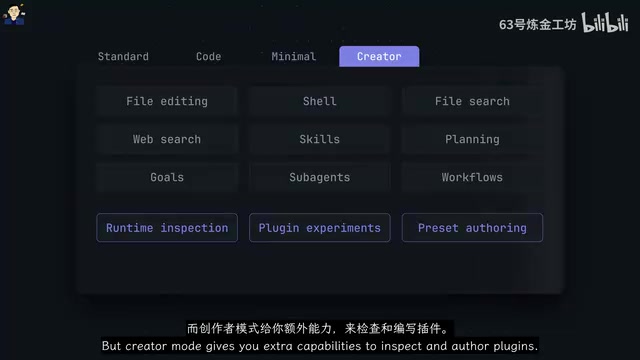The image size is (640, 360).
Task: Select the highlighted Creator tab
Action: (x=379, y=56)
